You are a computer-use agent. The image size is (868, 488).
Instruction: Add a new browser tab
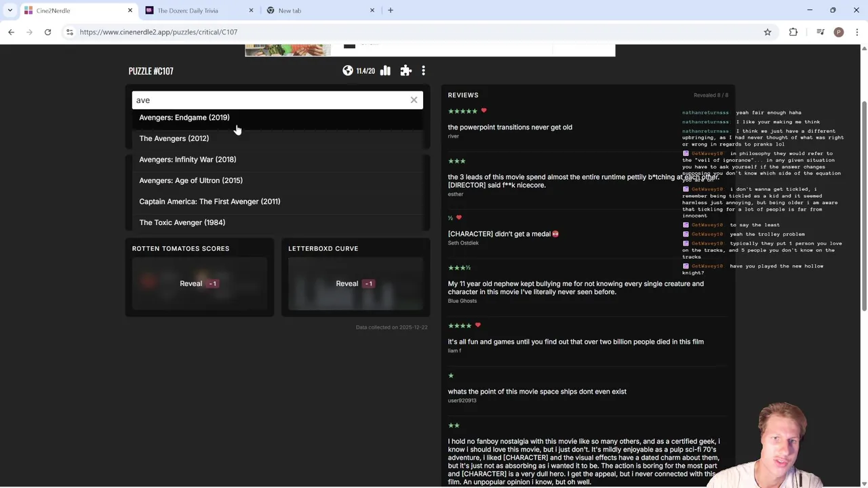(391, 10)
